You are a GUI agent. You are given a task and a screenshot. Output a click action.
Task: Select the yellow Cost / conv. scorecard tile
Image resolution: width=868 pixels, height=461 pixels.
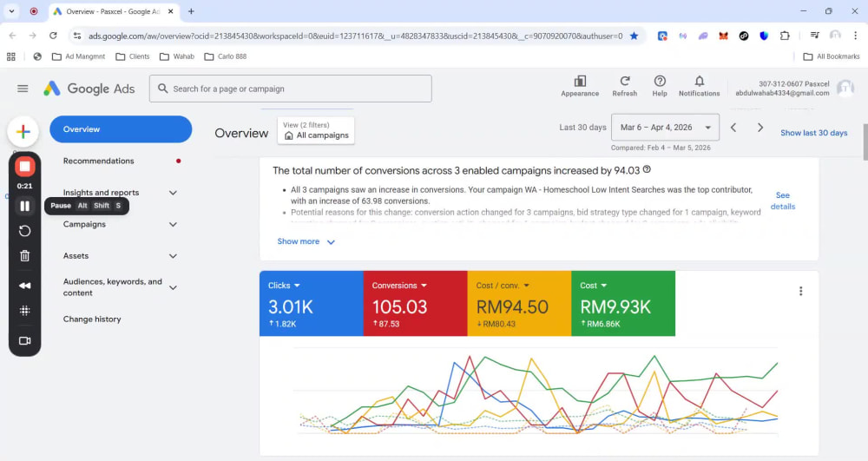tap(519, 303)
